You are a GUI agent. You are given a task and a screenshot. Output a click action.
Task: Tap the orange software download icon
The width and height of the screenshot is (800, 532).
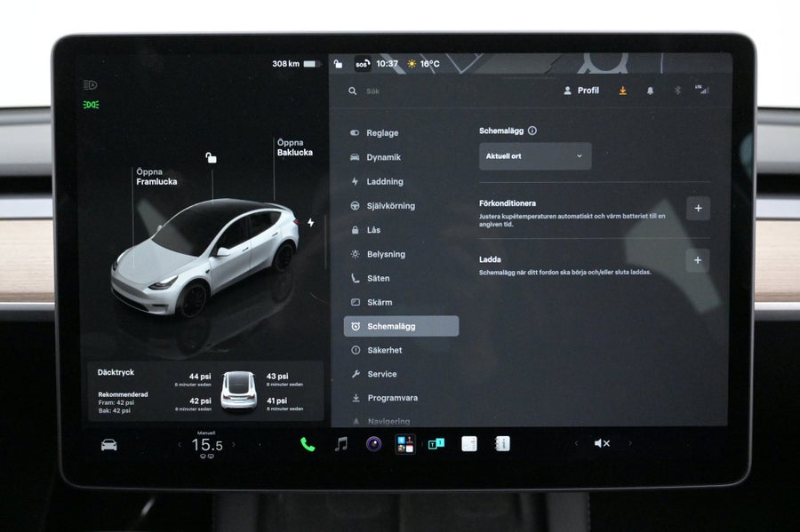(x=622, y=91)
